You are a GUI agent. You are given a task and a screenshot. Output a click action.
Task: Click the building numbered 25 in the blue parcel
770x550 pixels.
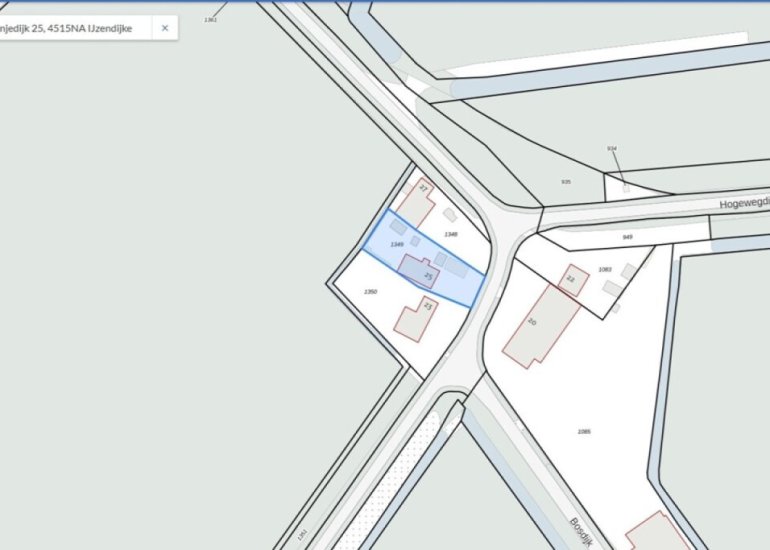click(420, 270)
